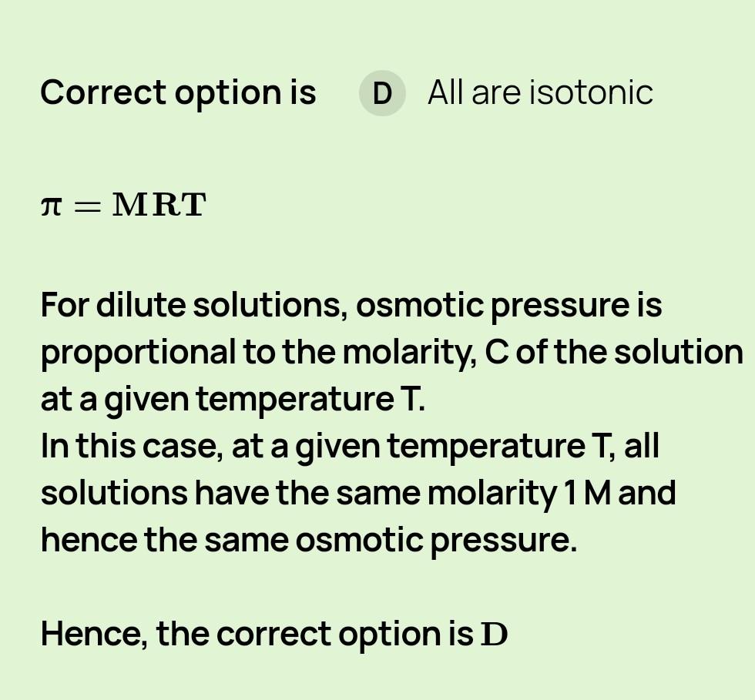Click the "Correct option is" label
Image resolution: width=755 pixels, height=700 pixels.
pos(178,93)
